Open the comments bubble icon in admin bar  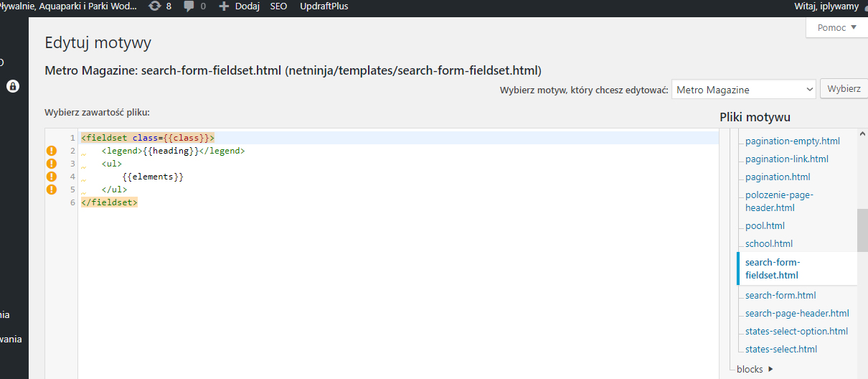(x=189, y=6)
